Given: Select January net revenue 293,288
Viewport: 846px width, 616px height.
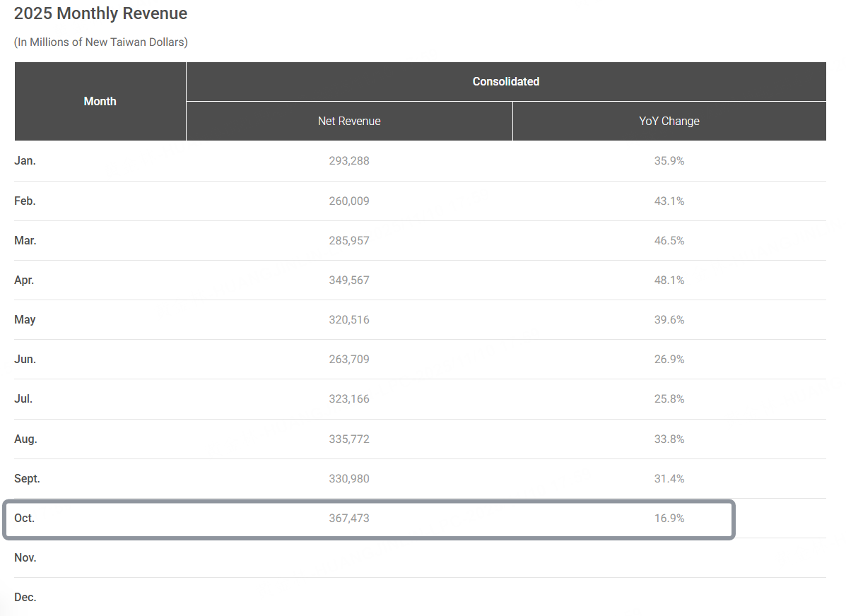Looking at the screenshot, I should [349, 160].
